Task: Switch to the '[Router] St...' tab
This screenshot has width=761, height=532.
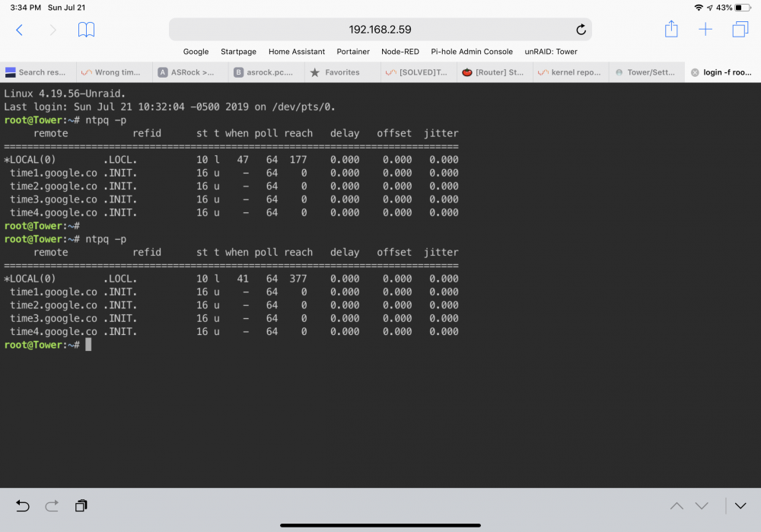Action: point(495,72)
